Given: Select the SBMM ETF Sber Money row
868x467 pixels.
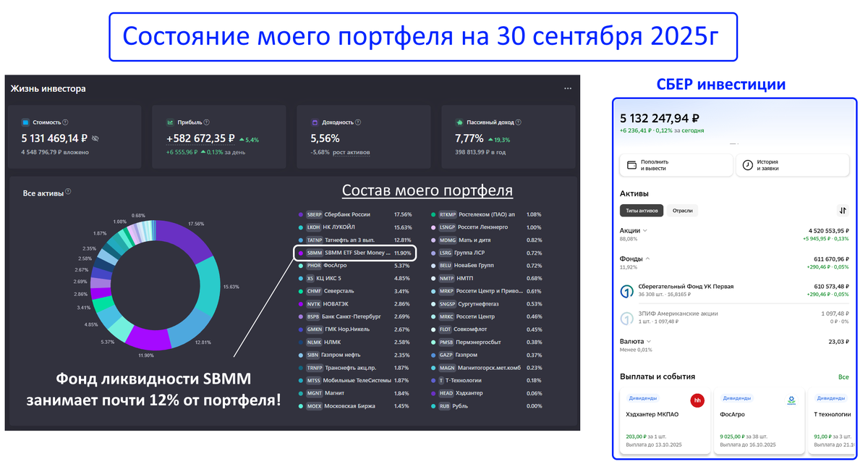Looking at the screenshot, I should pyautogui.click(x=355, y=253).
